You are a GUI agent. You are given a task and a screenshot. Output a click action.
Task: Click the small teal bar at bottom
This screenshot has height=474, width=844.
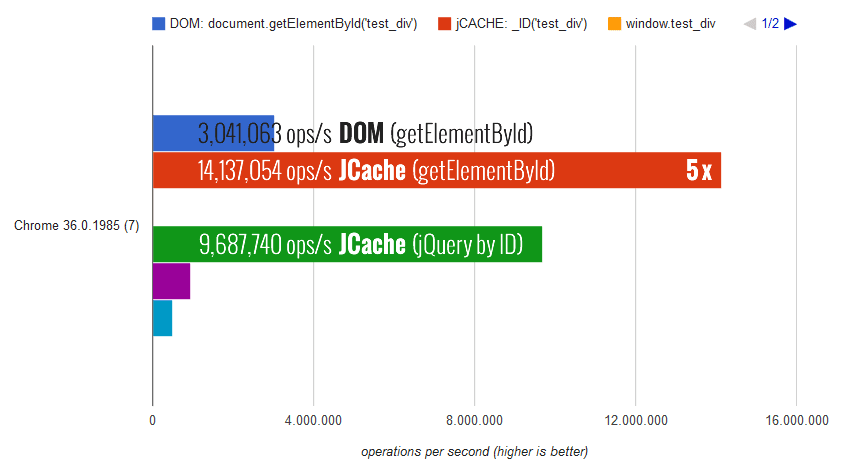click(163, 318)
